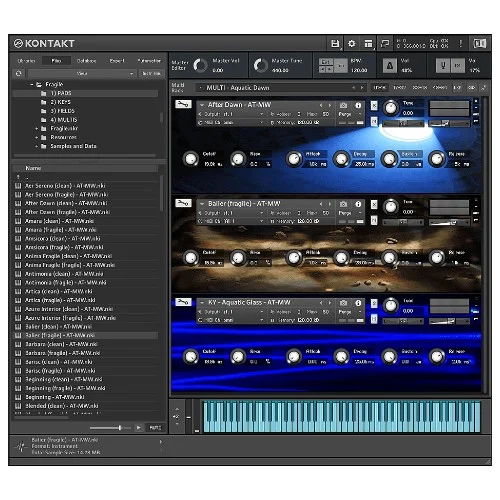Switch to Expert browser tab
The image size is (500, 500).
coord(117,61)
